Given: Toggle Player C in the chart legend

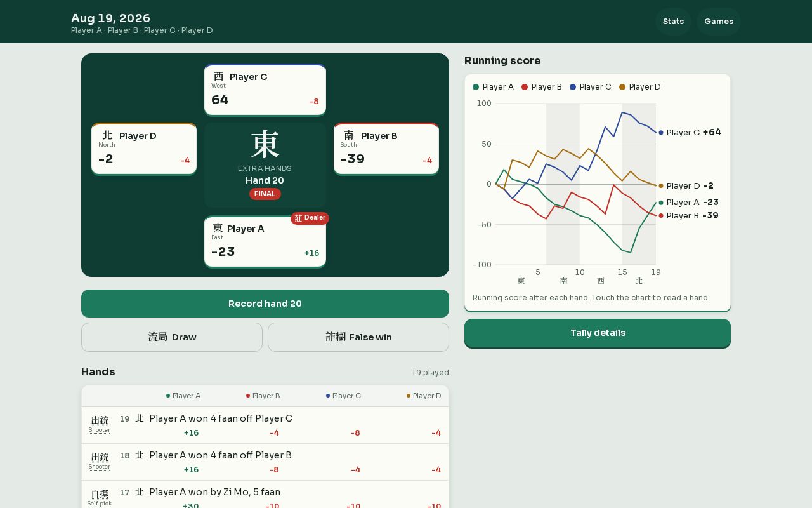Looking at the screenshot, I should click(591, 87).
